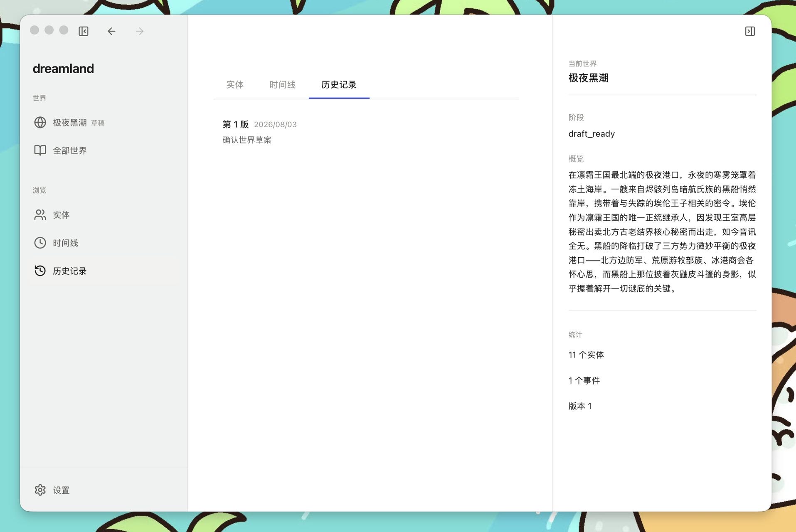Image resolution: width=796 pixels, height=532 pixels.
Task: Click the 极夜黑潮 heading in details panel
Action: pos(588,78)
